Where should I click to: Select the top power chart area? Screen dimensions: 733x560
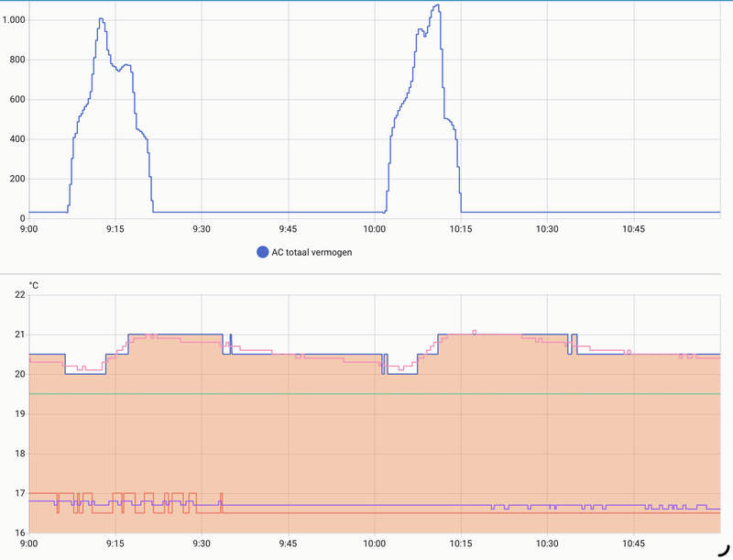point(366,110)
